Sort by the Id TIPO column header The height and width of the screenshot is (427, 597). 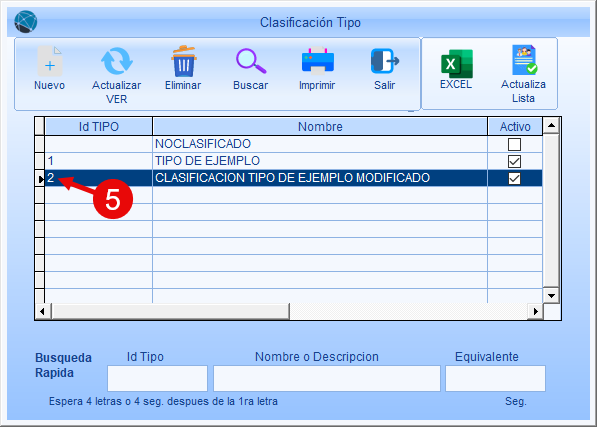click(99, 126)
